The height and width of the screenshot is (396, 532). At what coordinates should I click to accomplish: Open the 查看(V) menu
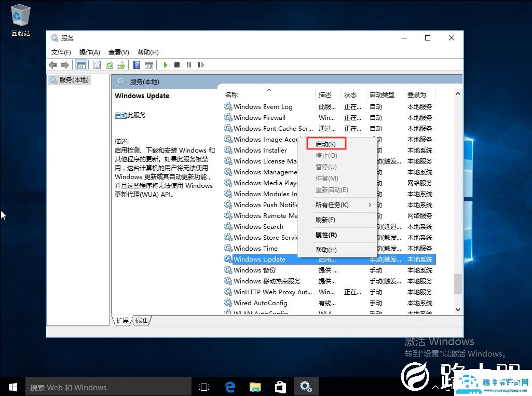(x=119, y=52)
